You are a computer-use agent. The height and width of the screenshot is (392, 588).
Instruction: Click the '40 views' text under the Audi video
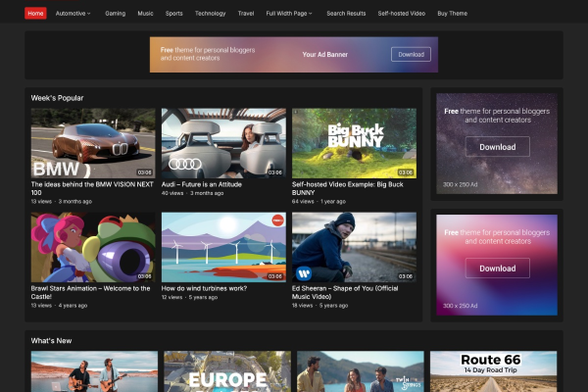(x=172, y=193)
